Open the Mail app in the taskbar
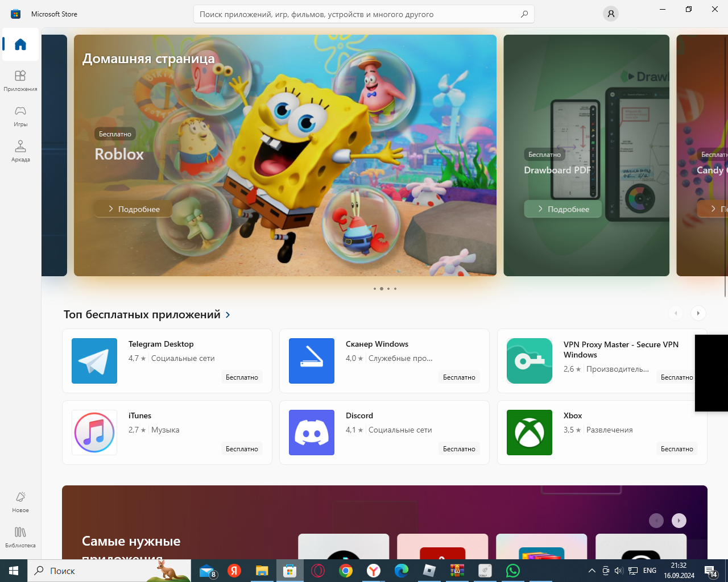Image resolution: width=728 pixels, height=582 pixels. (207, 571)
